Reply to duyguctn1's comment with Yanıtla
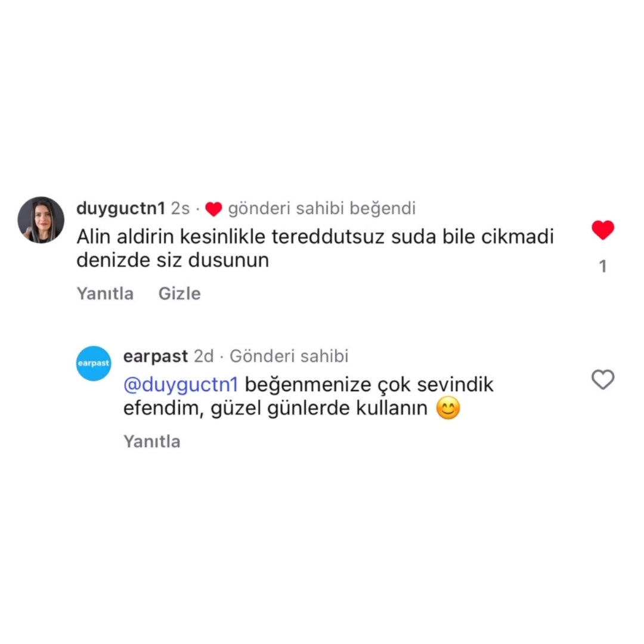Viewport: 644px width, 644px height. click(x=105, y=293)
